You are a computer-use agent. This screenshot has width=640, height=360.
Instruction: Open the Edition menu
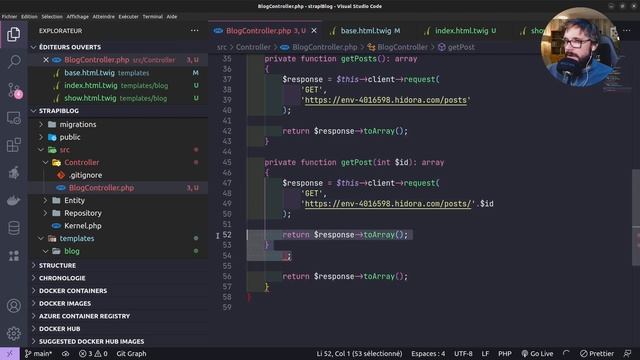tap(29, 17)
